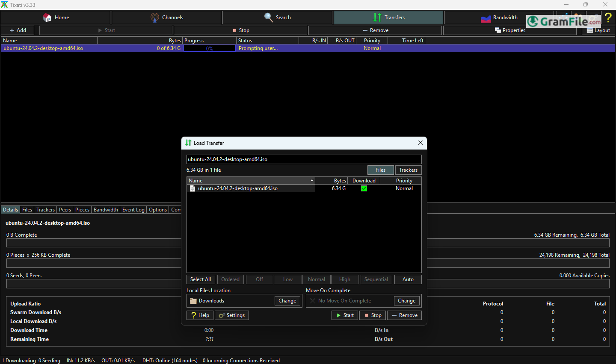Image resolution: width=616 pixels, height=364 pixels.
Task: Sort transfers by Time Left column
Action: (406, 41)
